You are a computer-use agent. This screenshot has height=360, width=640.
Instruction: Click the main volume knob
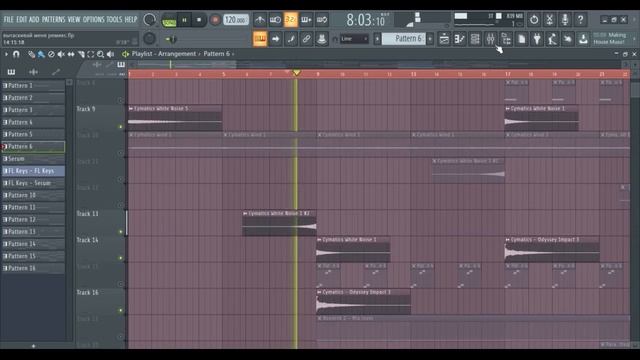pos(149,20)
